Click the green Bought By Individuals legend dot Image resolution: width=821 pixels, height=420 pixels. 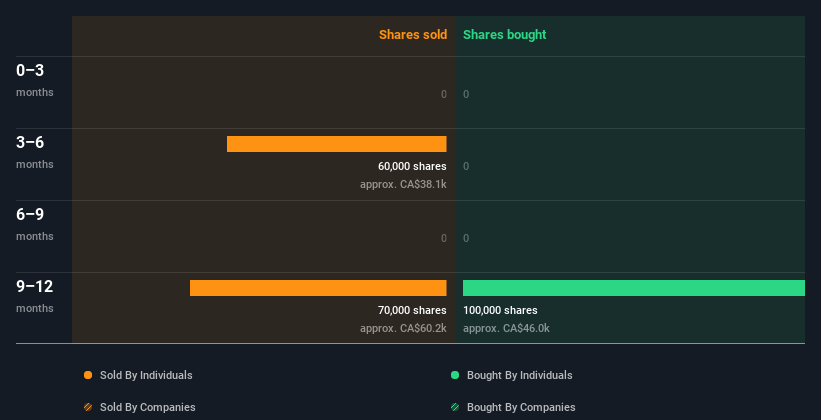click(x=455, y=375)
